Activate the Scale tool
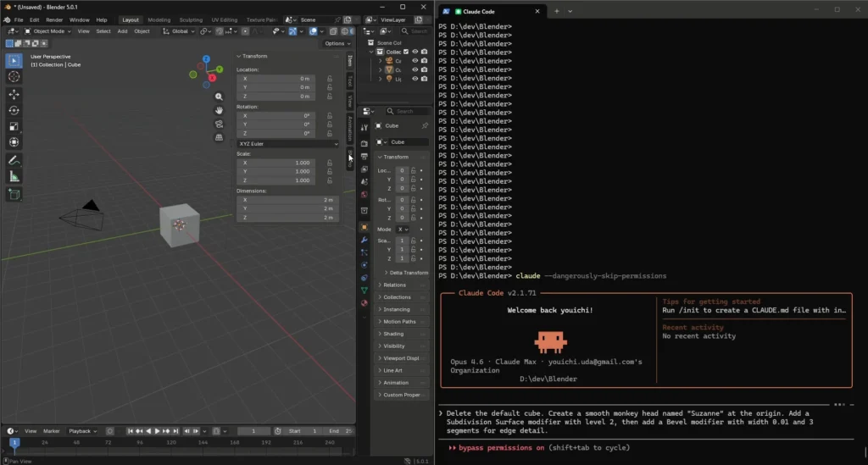 point(14,126)
